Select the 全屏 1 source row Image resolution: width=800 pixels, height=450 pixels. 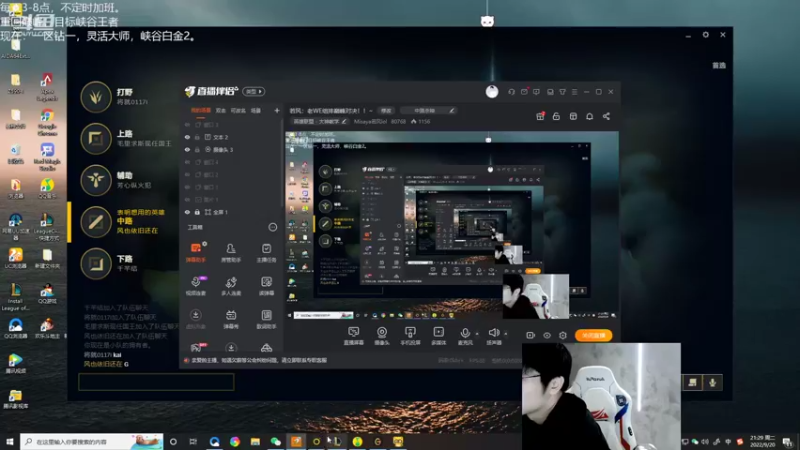pos(232,212)
